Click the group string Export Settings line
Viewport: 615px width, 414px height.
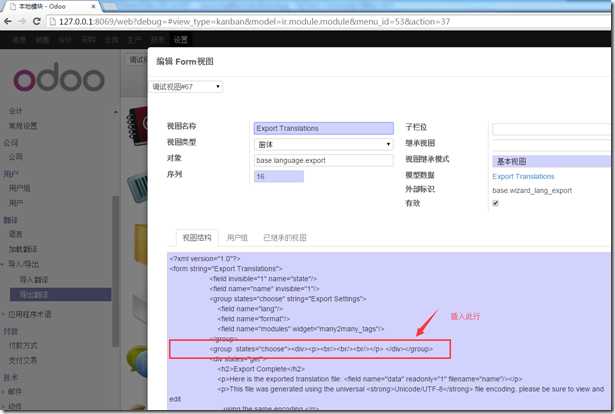[x=288, y=299]
